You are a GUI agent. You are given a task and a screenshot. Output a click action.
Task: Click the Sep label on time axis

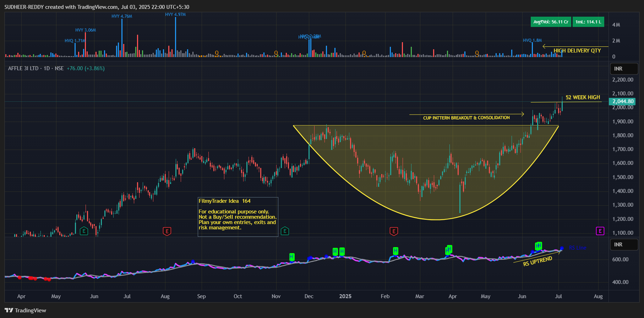[x=201, y=296]
